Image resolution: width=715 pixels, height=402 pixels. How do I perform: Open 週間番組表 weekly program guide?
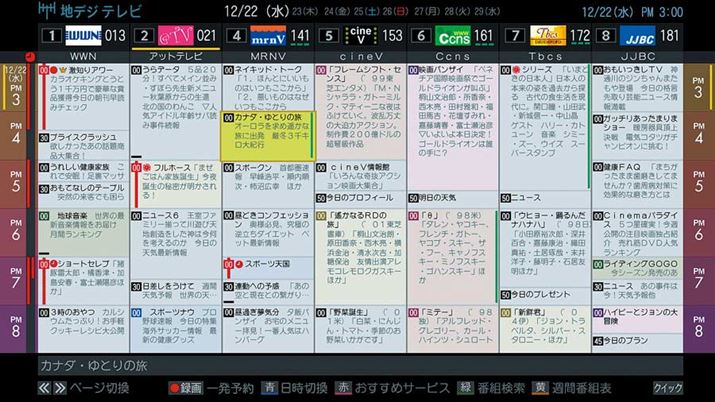tap(581, 388)
